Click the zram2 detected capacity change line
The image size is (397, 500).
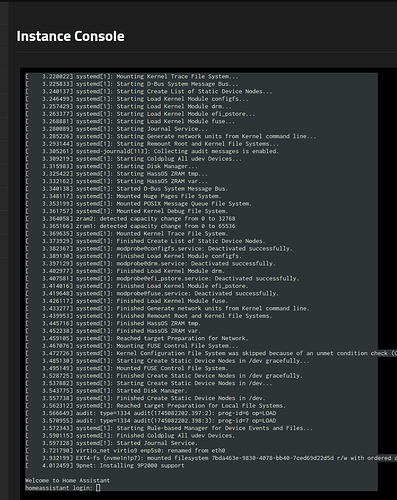130,219
